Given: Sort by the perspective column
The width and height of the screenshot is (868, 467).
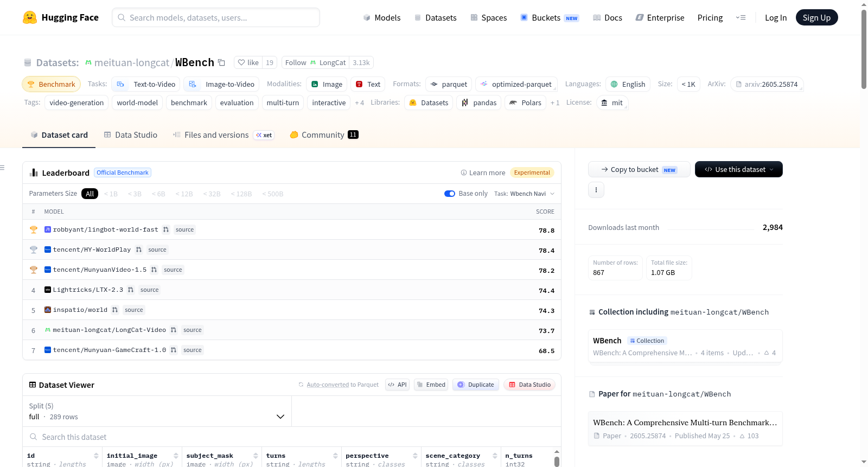Looking at the screenshot, I should tap(415, 456).
